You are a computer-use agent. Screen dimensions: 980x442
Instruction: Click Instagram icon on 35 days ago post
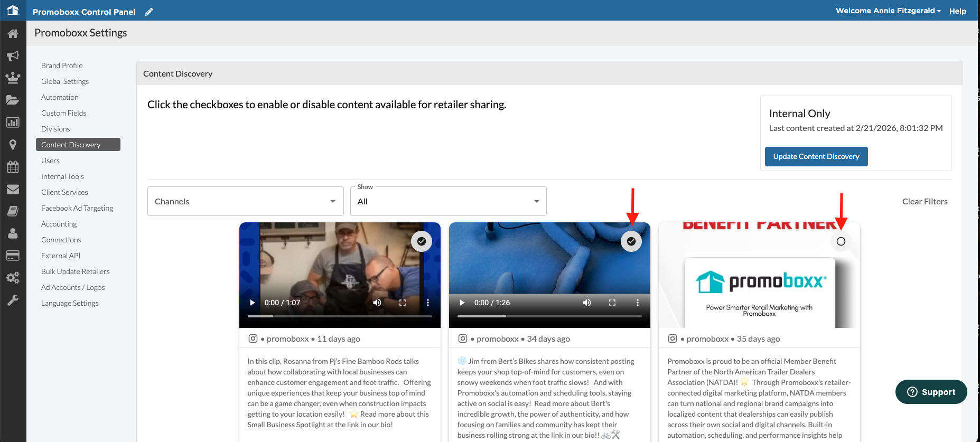(x=673, y=338)
